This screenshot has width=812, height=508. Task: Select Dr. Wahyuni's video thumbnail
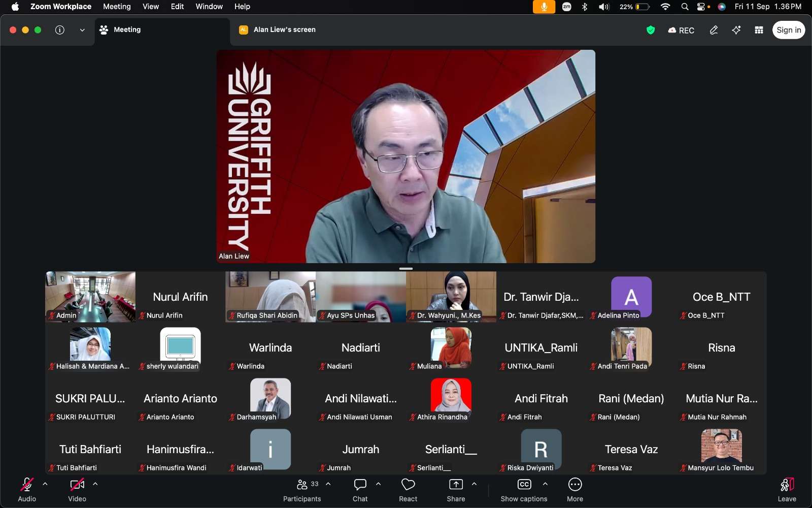[451, 297]
